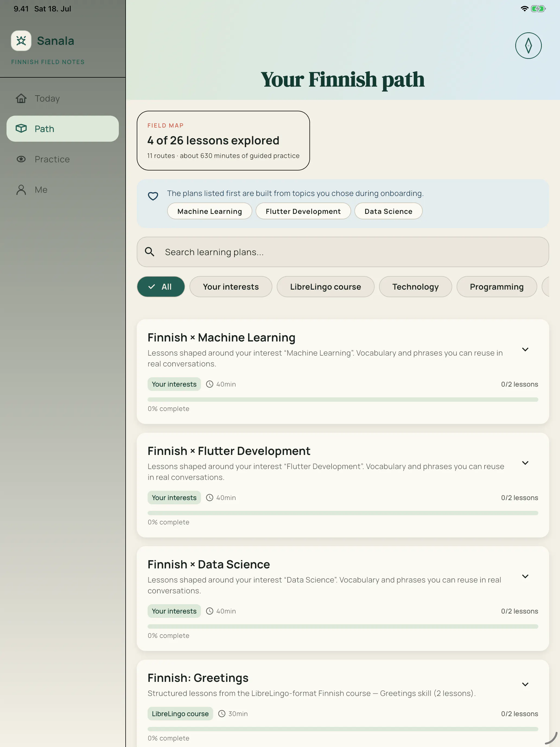The width and height of the screenshot is (560, 747).
Task: Click the search magnifier icon
Action: 149,252
